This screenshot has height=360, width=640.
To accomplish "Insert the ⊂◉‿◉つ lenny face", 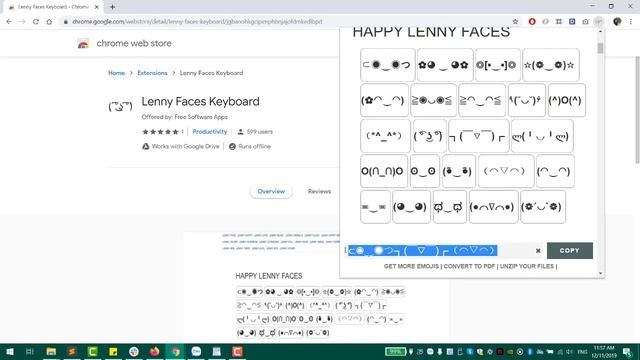I will tap(387, 65).
